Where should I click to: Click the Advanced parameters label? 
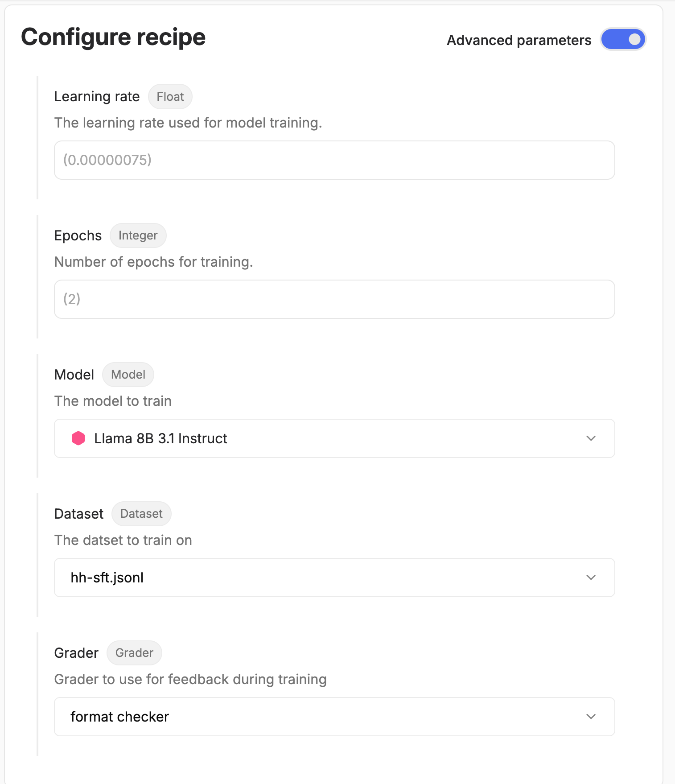click(x=519, y=40)
